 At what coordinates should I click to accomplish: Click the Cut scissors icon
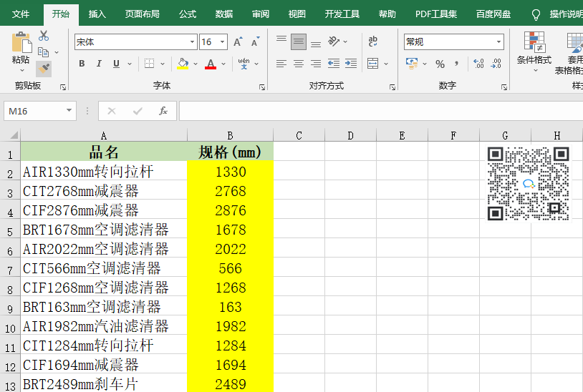[x=44, y=36]
